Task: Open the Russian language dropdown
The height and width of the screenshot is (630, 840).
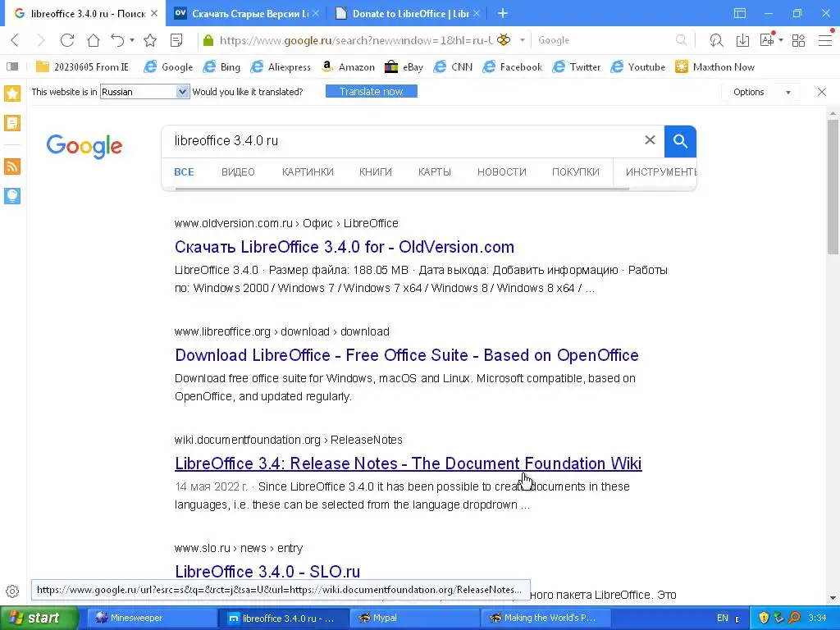Action: coord(144,92)
